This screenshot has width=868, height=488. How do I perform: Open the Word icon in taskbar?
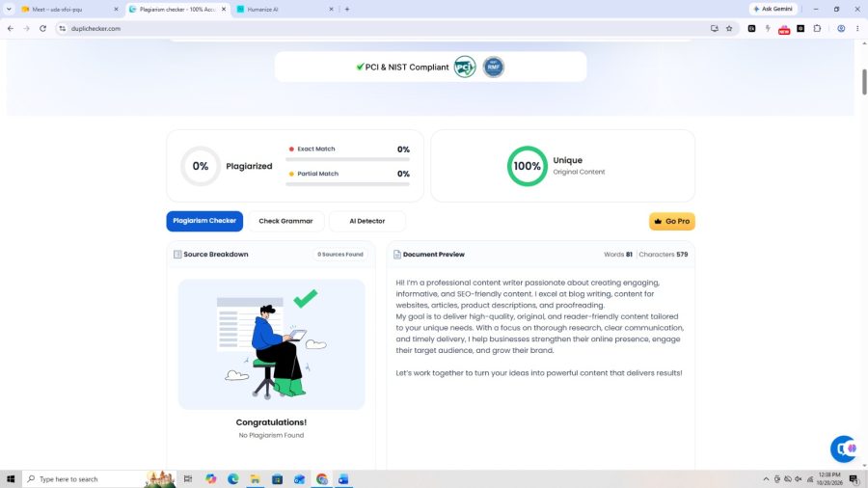pos(343,479)
